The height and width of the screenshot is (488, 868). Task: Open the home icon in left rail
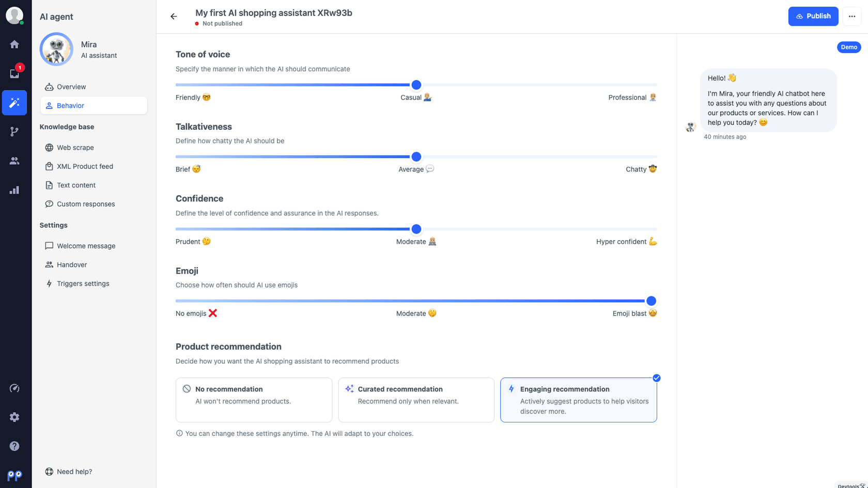[14, 44]
